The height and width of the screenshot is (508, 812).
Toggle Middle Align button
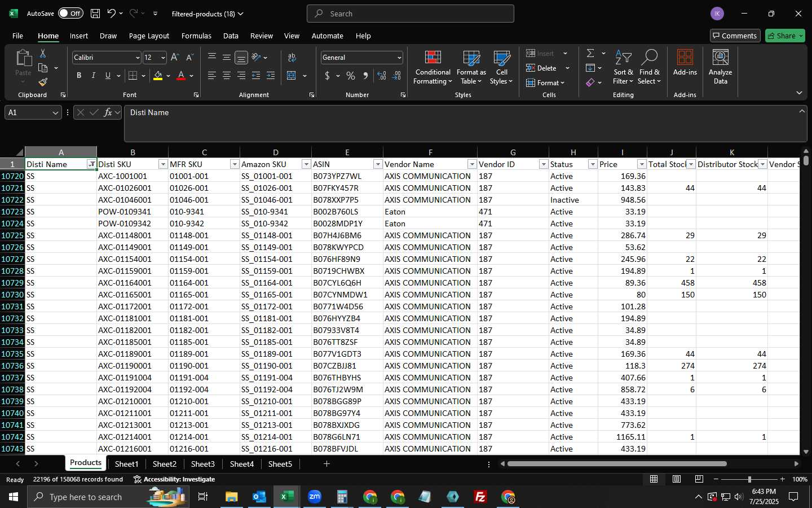227,58
